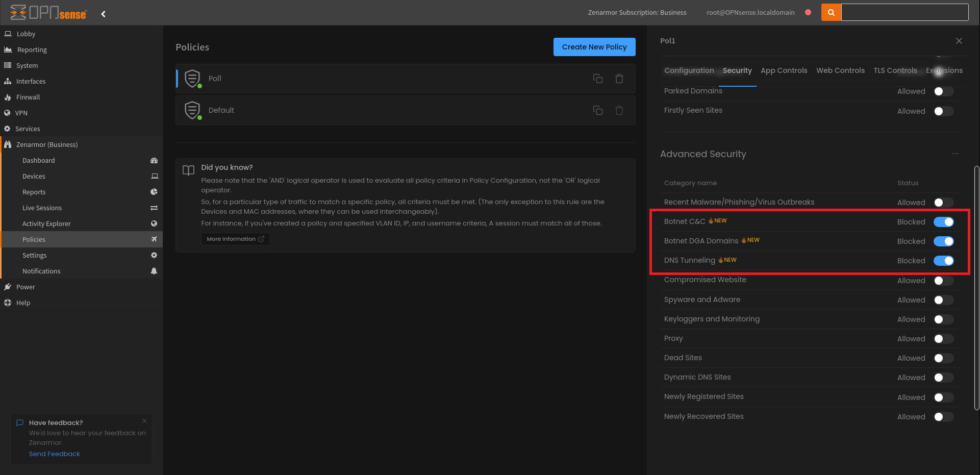Click the Policies plane icon
This screenshot has width=980, height=475.
coord(154,239)
